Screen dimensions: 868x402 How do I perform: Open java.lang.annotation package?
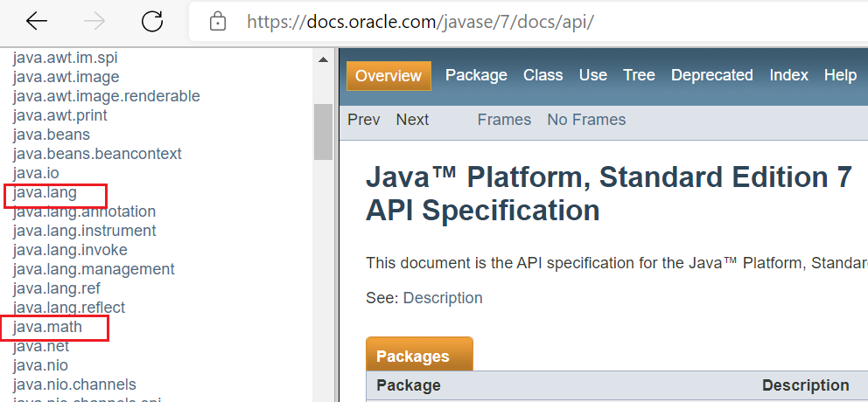[x=84, y=211]
